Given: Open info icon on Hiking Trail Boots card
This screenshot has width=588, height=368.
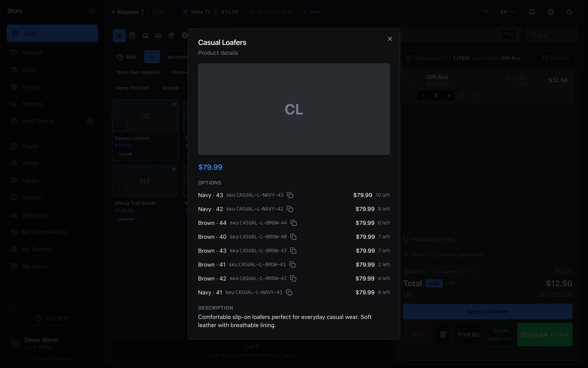Looking at the screenshot, I should tap(119, 190).
